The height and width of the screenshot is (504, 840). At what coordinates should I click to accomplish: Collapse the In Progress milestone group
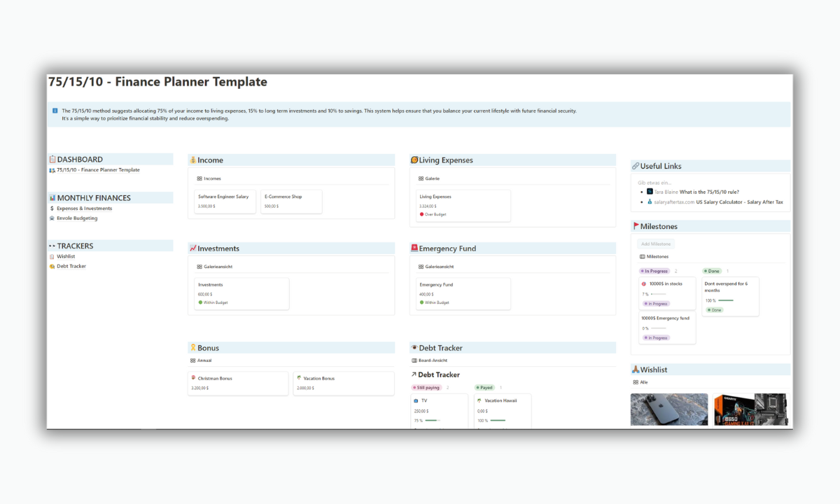pyautogui.click(x=654, y=271)
